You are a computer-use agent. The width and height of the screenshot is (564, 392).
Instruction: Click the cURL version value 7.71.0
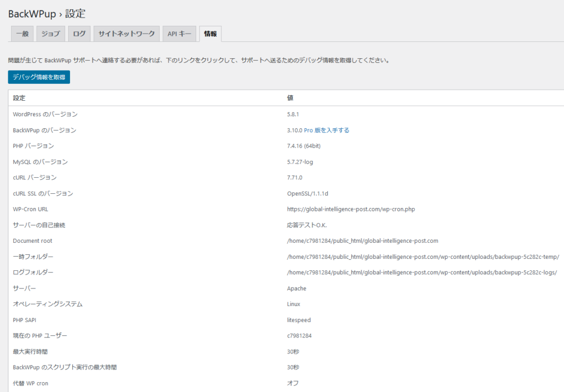295,178
